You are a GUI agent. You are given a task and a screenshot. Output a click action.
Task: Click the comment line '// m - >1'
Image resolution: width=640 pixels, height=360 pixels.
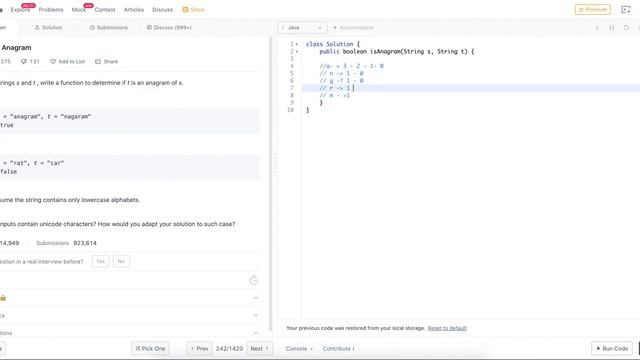(335, 95)
